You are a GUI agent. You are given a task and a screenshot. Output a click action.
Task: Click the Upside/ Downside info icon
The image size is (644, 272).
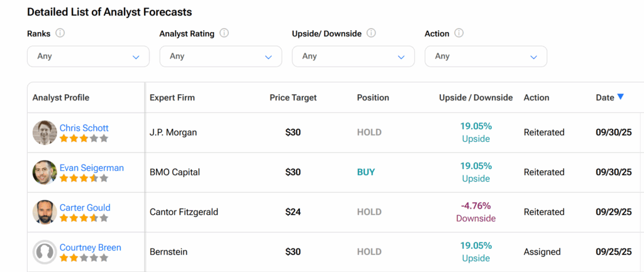click(371, 33)
